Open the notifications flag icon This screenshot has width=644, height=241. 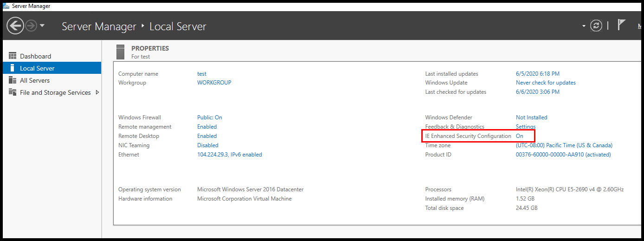tap(622, 25)
